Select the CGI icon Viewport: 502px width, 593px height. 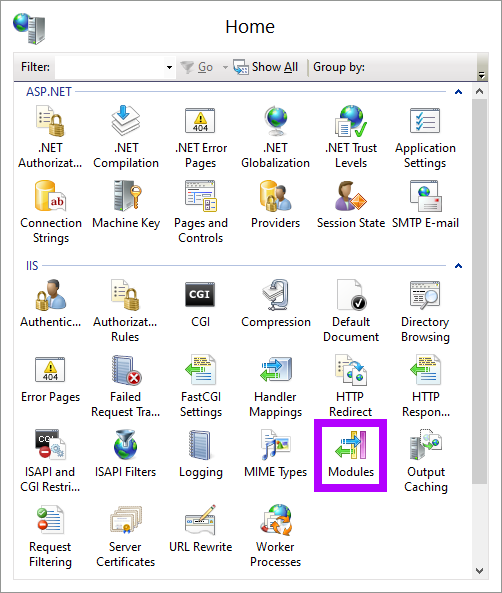200,304
